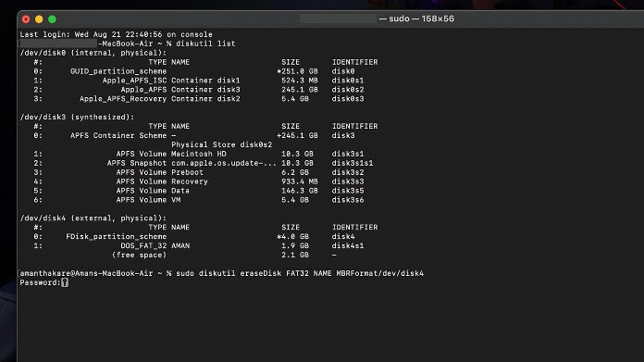Click 'FDisk_partition_scheme' text

pyautogui.click(x=117, y=237)
